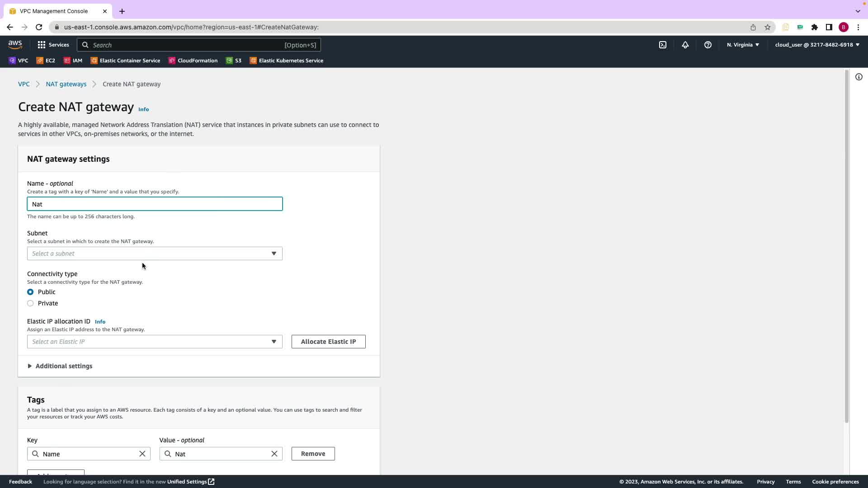868x488 pixels.
Task: Open the Select a subnet dropdown
Action: pyautogui.click(x=155, y=253)
